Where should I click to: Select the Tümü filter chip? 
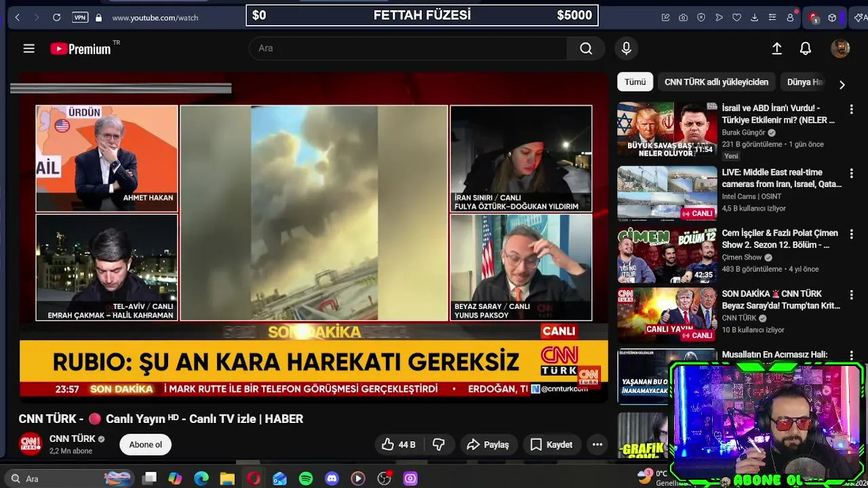pyautogui.click(x=635, y=82)
